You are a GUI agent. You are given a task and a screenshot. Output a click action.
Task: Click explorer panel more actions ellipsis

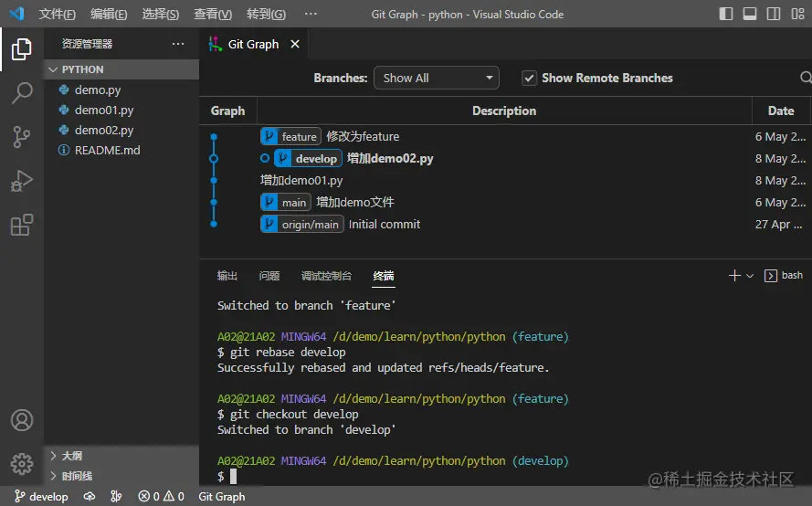178,44
